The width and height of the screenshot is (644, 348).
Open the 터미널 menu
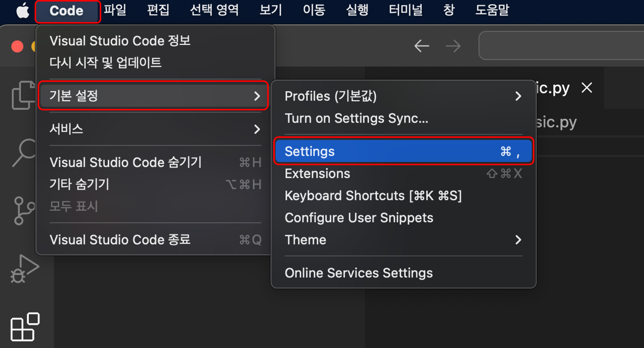[x=406, y=10]
